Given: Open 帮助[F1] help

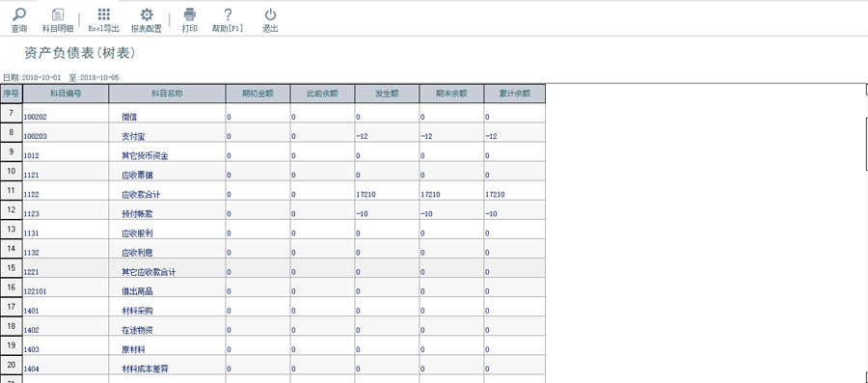Looking at the screenshot, I should pos(228,21).
